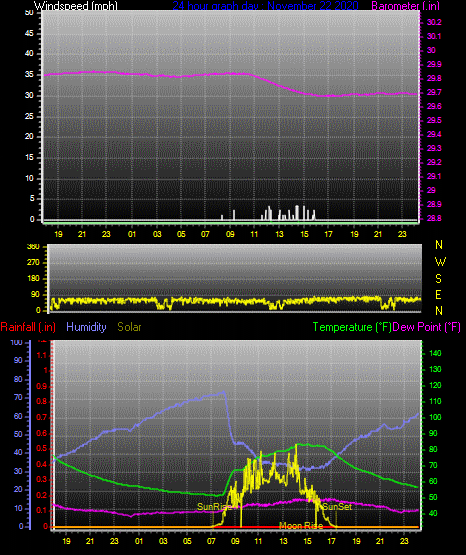
Task: Select temperature axis value 140
Action: 435,353
